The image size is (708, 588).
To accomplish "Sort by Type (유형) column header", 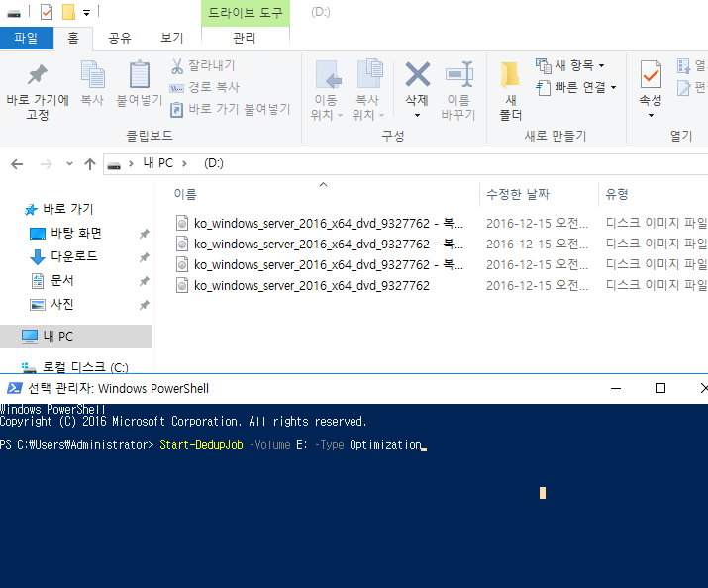I will [617, 194].
